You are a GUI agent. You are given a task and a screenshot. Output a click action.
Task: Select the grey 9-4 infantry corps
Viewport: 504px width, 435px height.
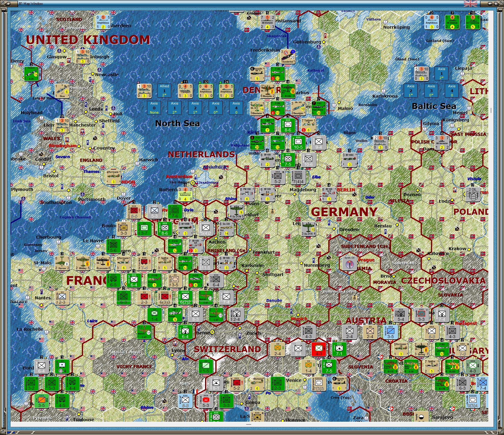click(x=319, y=143)
